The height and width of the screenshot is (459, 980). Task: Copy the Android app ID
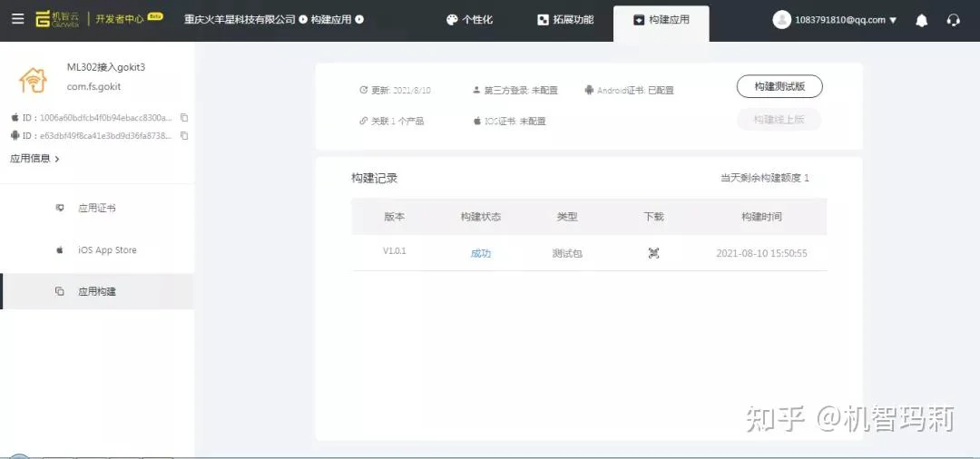[183, 135]
